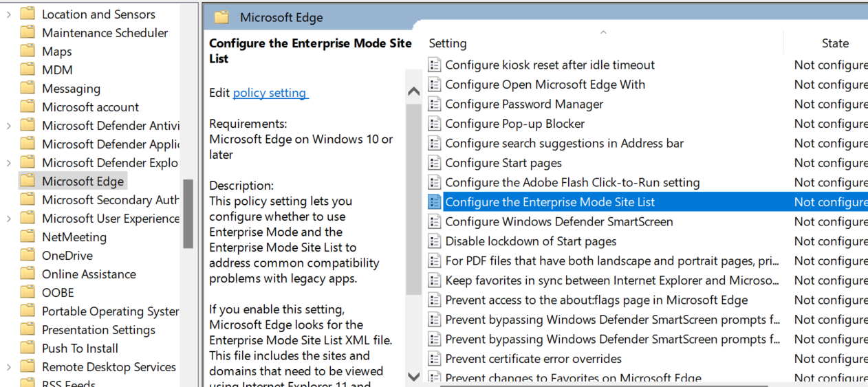Click highlighted icon for Enterprise Mode Site List
The height and width of the screenshot is (387, 868).
[434, 202]
